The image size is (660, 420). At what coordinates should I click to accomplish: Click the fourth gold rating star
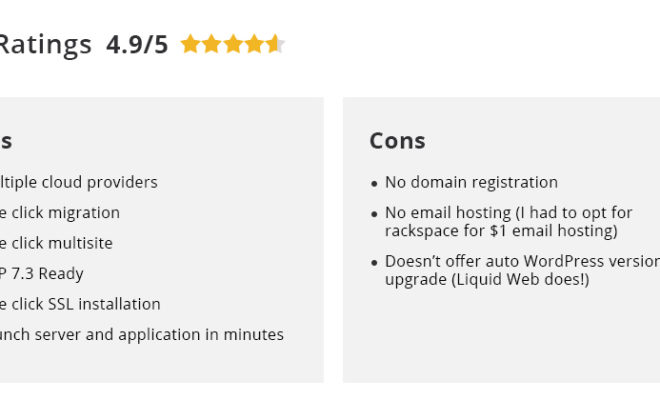[x=255, y=44]
